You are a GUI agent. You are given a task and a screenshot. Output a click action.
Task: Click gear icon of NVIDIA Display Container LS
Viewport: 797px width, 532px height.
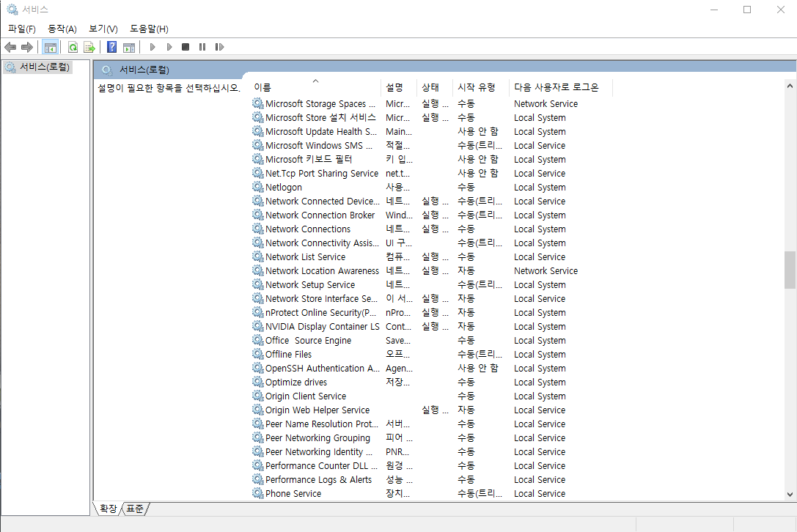click(x=258, y=326)
